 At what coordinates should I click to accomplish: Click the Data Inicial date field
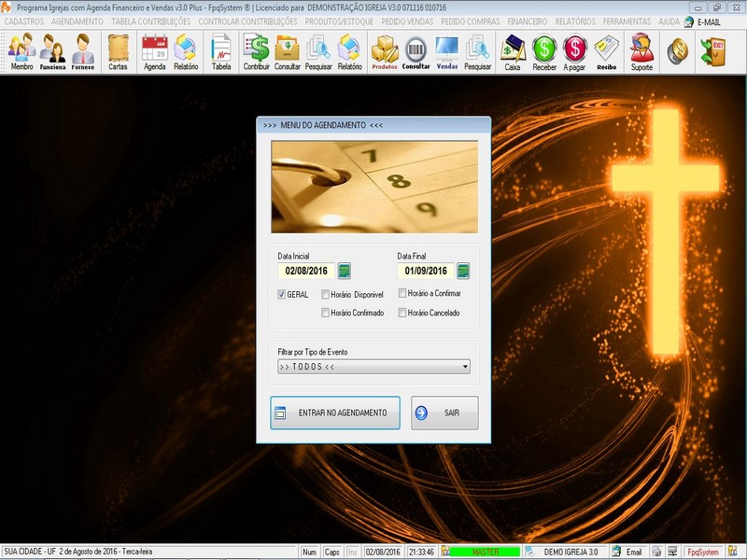[306, 271]
